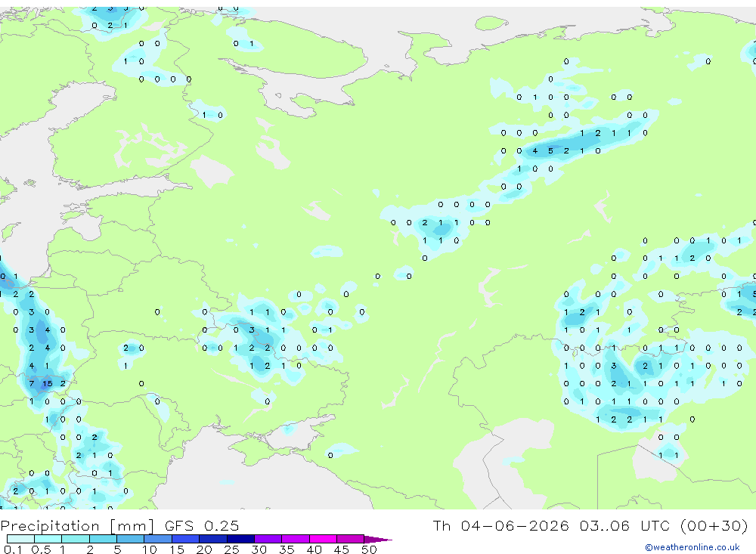Click the legend label '0.5'
The height and width of the screenshot is (554, 756).
41,549
